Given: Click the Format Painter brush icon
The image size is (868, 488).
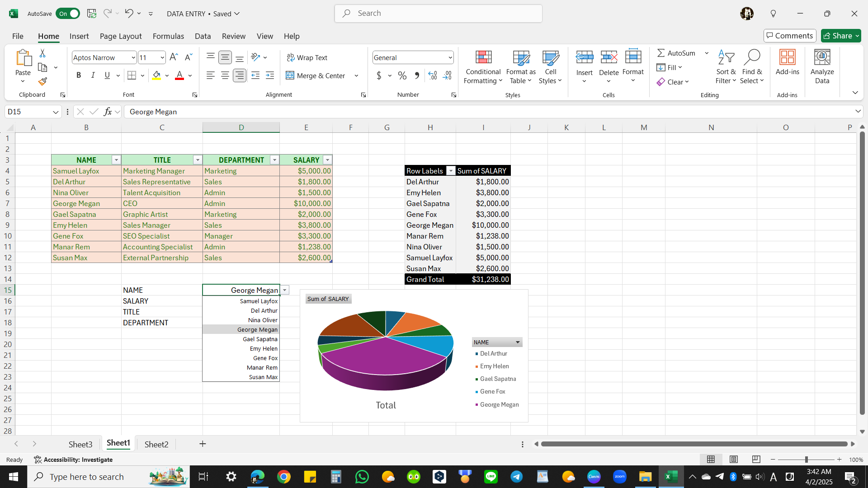Looking at the screenshot, I should pyautogui.click(x=42, y=82).
